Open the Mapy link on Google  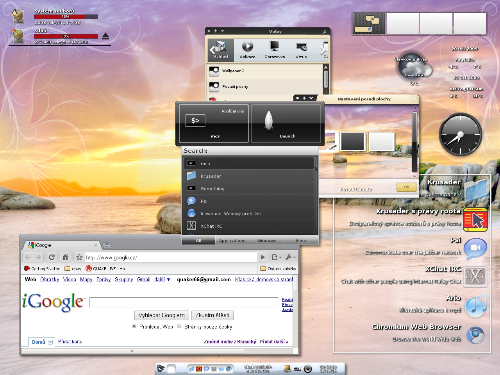tap(86, 279)
